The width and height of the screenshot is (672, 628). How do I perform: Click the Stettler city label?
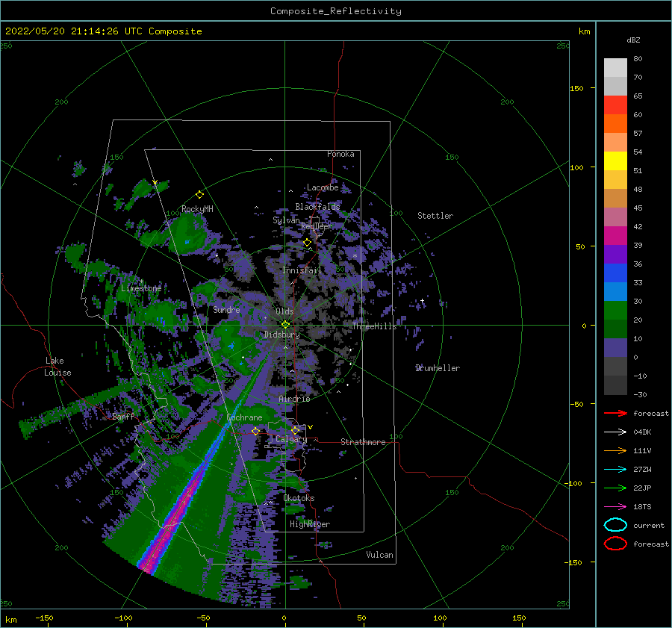435,216
